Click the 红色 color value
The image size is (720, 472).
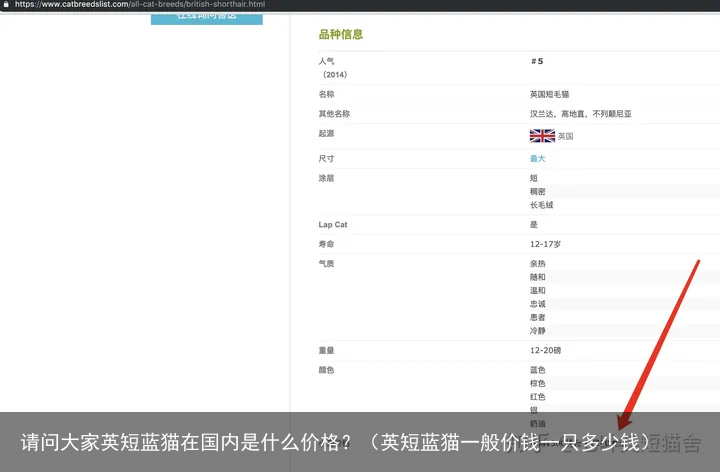(537, 397)
